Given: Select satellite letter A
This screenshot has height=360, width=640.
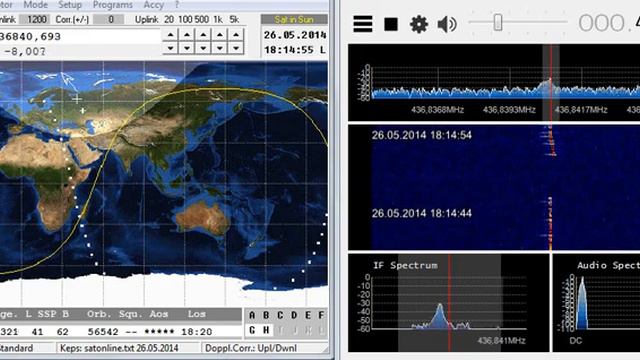Looking at the screenshot, I should 252,315.
